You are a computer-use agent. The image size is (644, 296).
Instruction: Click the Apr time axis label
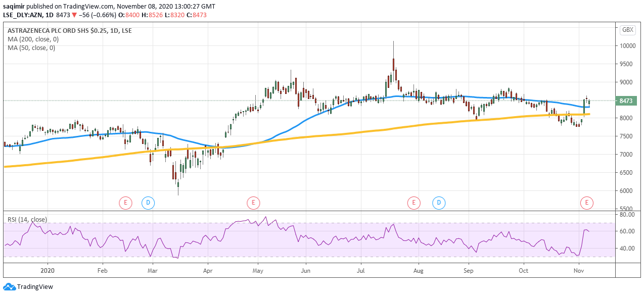tap(207, 271)
